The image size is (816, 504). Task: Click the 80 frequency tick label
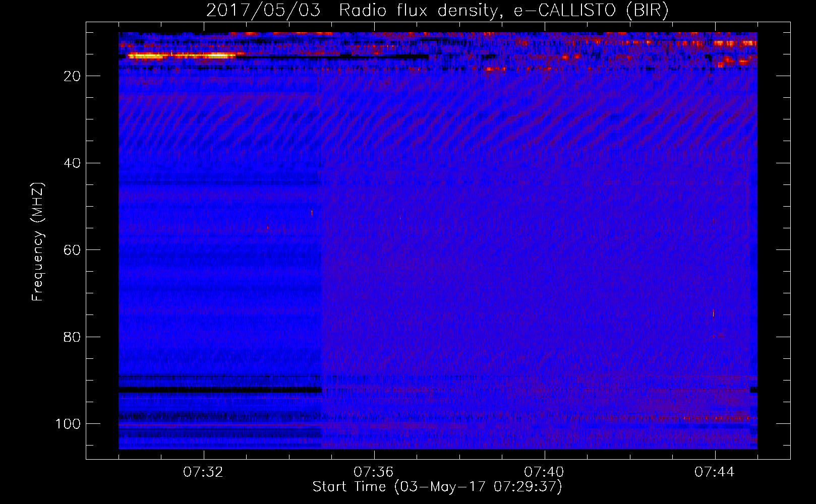click(73, 337)
